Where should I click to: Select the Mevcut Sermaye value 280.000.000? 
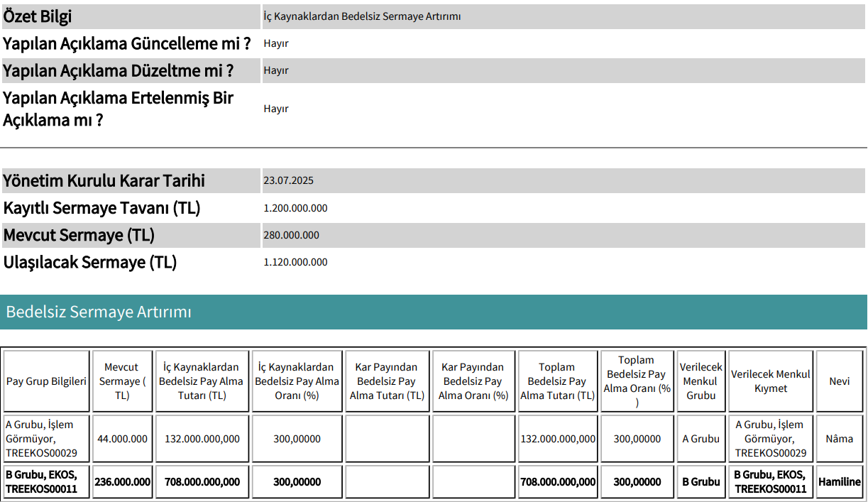click(291, 235)
